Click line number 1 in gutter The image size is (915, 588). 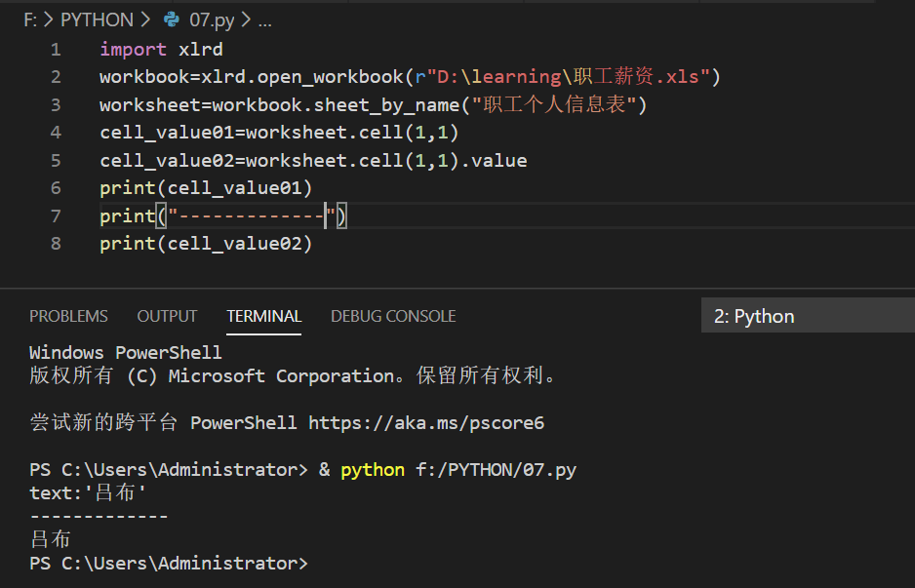56,49
